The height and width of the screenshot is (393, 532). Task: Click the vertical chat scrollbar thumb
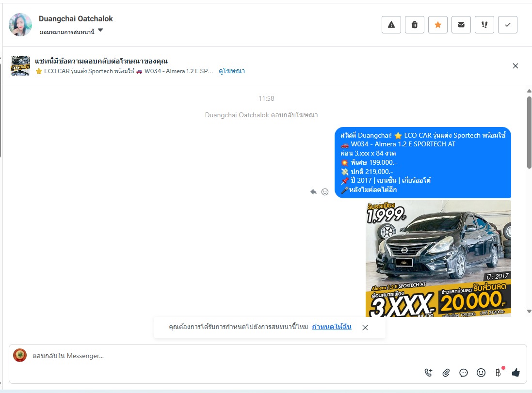pos(529,132)
